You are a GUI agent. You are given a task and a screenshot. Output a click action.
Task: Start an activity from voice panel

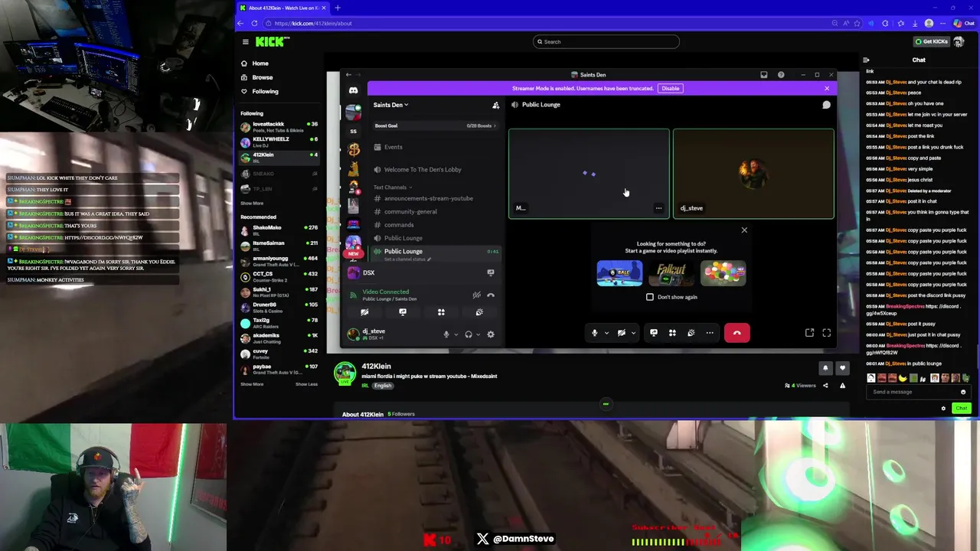441,312
